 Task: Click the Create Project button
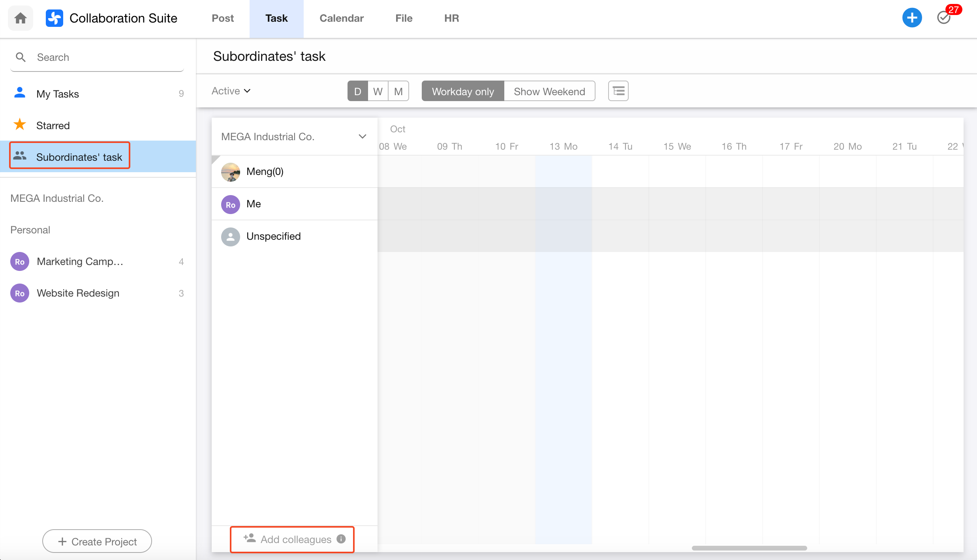click(x=97, y=541)
